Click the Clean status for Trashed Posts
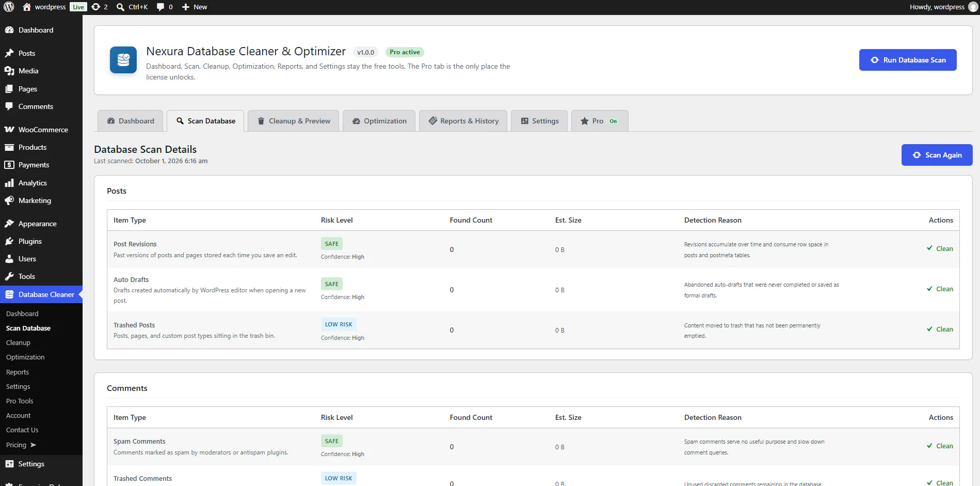 click(x=940, y=329)
